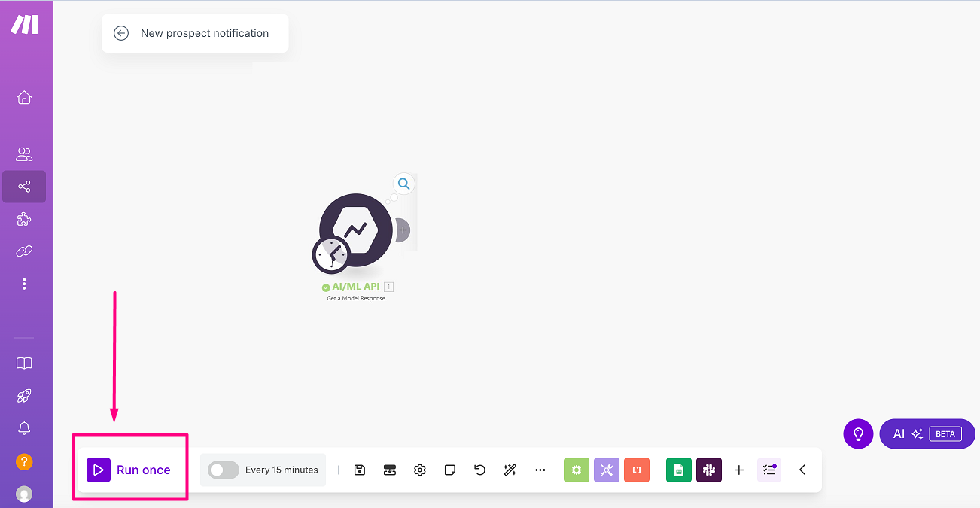Expand sidebar three-dot More menu
This screenshot has width=980, height=508.
[x=24, y=284]
